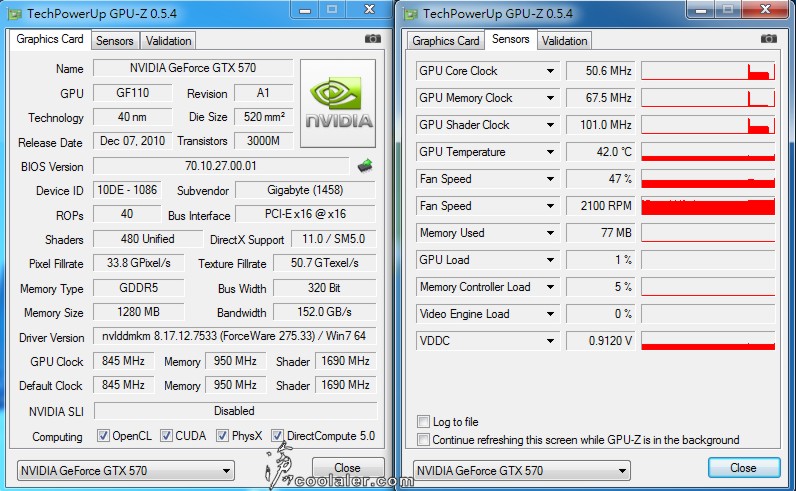The height and width of the screenshot is (491, 796).
Task: Select Sensors tab in right window
Action: pyautogui.click(x=510, y=39)
